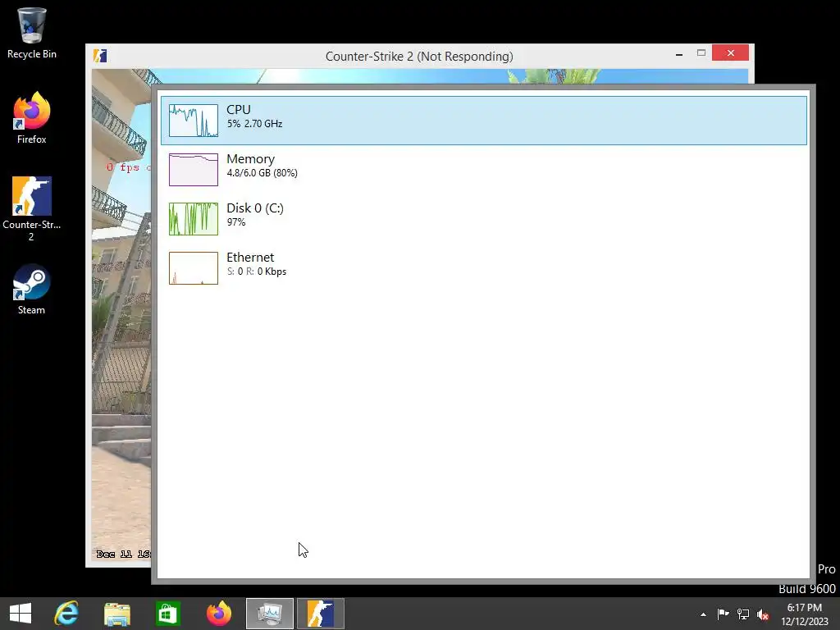This screenshot has height=630, width=840.
Task: Click the '97%' disk usage value
Action: click(x=236, y=222)
